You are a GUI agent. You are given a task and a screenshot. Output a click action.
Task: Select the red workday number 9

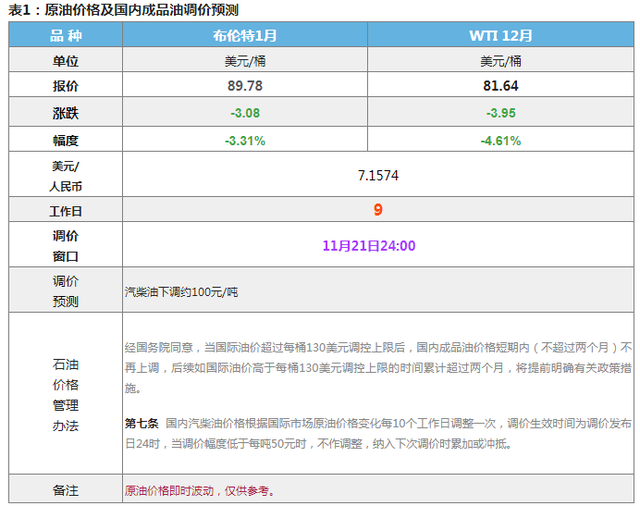point(378,209)
